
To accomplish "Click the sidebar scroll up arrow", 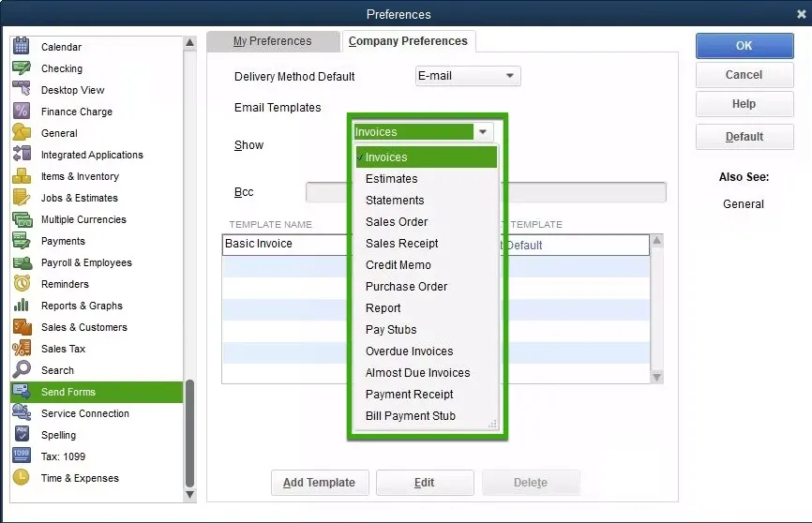I will 190,43.
